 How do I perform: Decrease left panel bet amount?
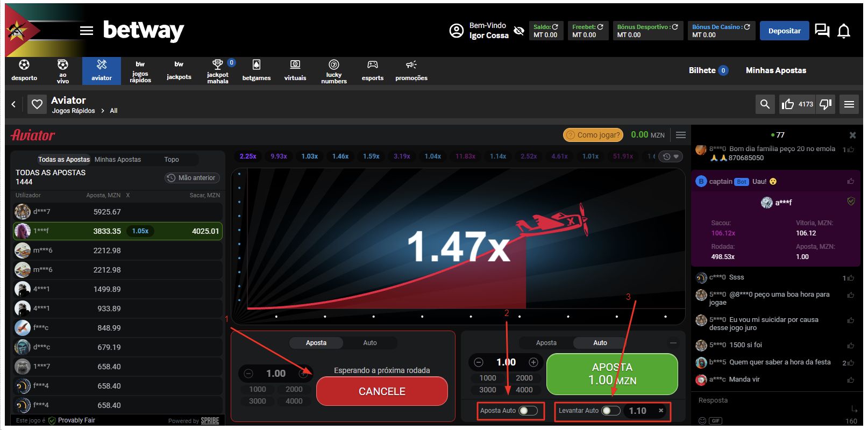pos(248,374)
